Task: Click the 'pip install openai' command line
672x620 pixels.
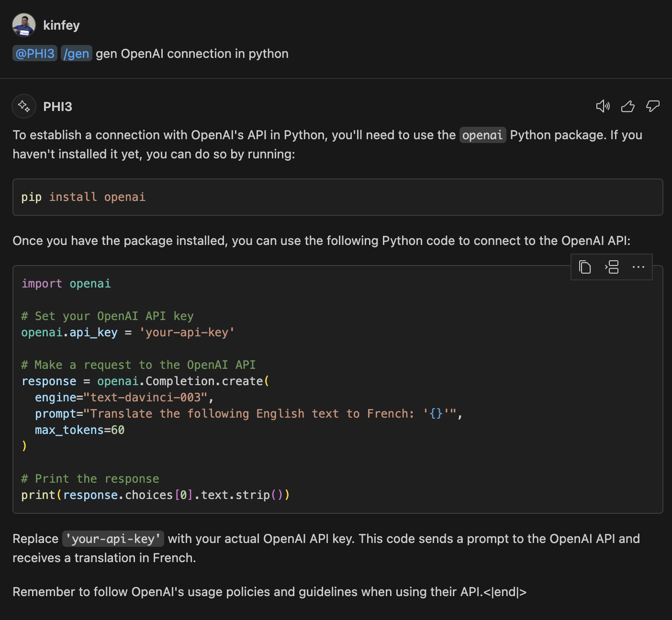Action: (x=83, y=197)
